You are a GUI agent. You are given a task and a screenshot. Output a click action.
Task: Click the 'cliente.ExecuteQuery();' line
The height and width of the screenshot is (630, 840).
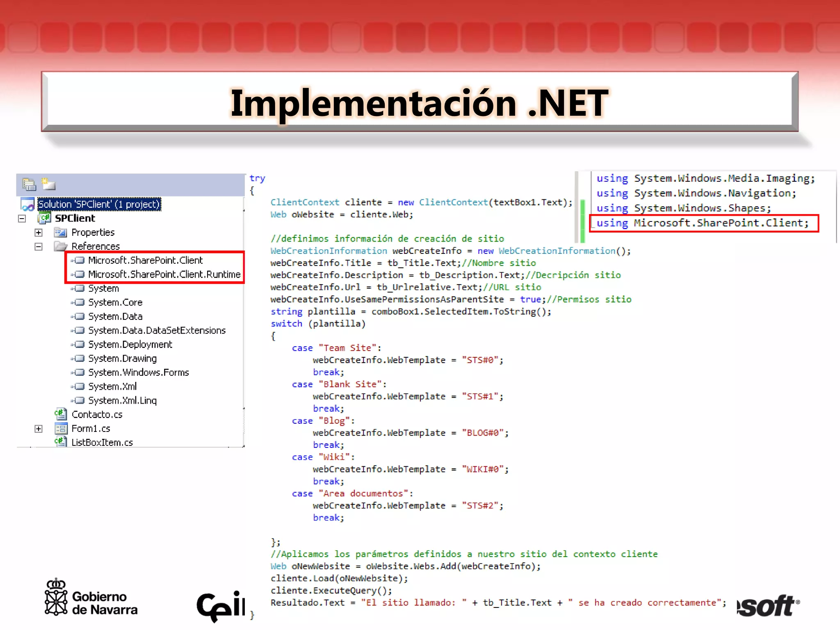pos(331,591)
